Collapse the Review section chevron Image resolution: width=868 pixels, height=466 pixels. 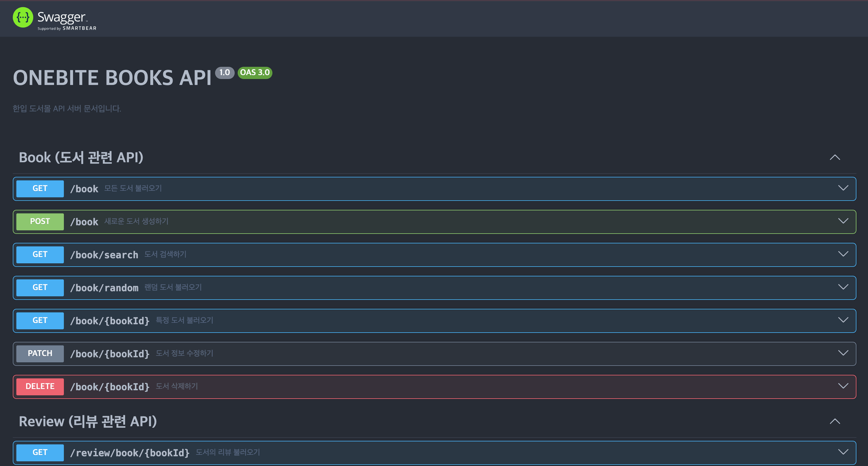pyautogui.click(x=835, y=422)
